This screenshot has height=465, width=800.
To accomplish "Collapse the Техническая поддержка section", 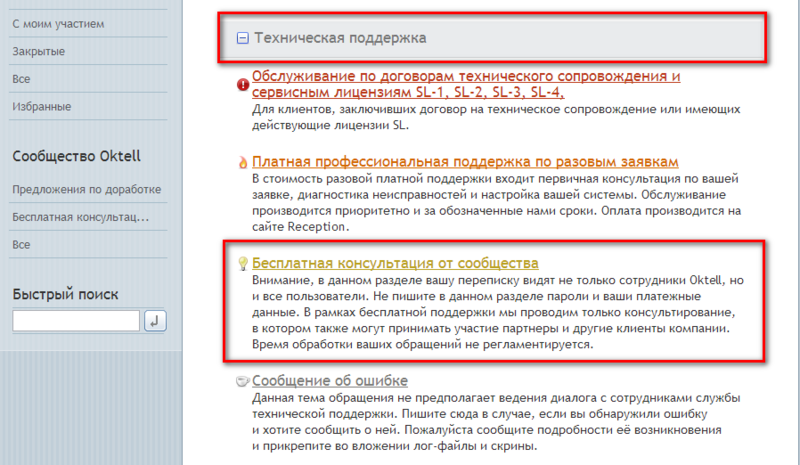I will click(243, 38).
